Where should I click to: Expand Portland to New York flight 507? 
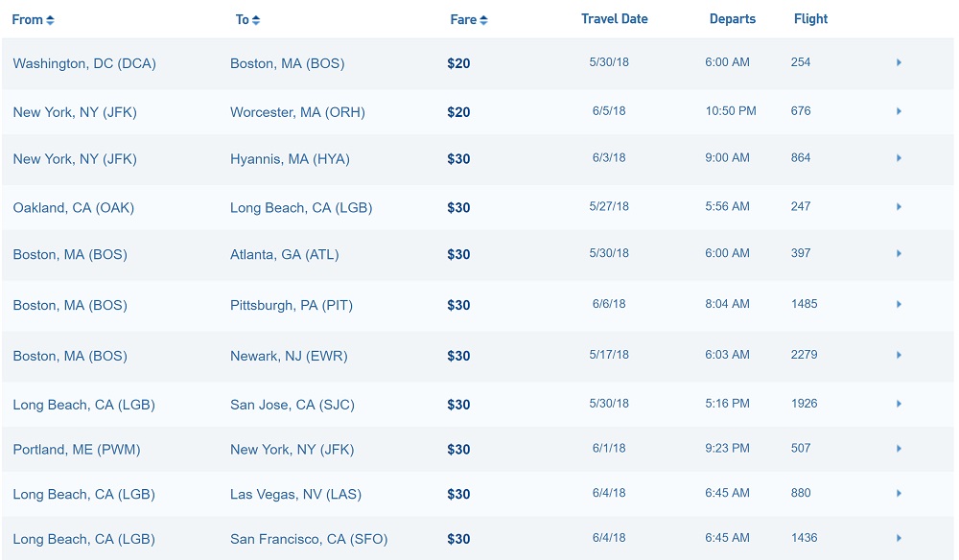tap(899, 449)
